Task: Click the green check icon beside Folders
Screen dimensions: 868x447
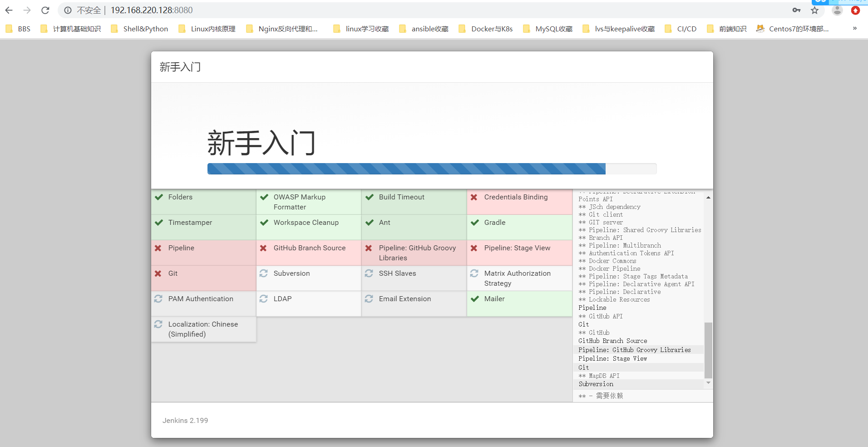Action: coord(159,197)
